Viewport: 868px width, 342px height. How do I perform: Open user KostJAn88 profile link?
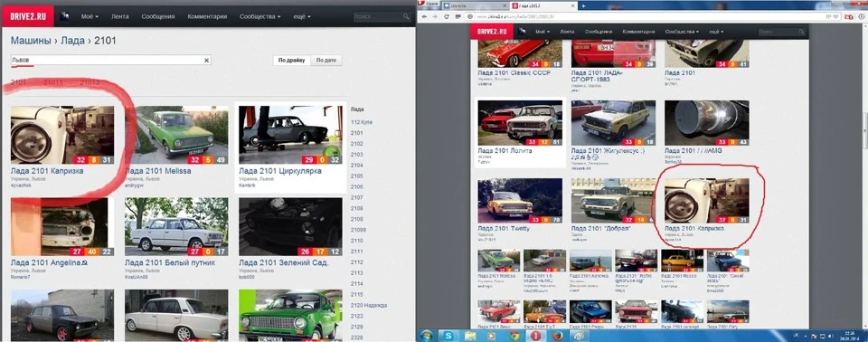tap(137, 277)
